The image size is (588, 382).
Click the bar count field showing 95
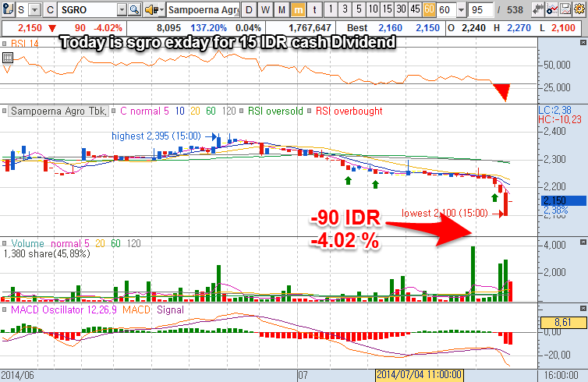(x=480, y=10)
